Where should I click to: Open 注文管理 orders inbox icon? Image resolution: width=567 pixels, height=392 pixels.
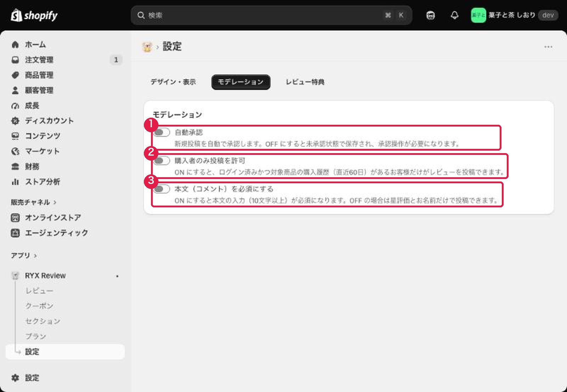point(15,60)
